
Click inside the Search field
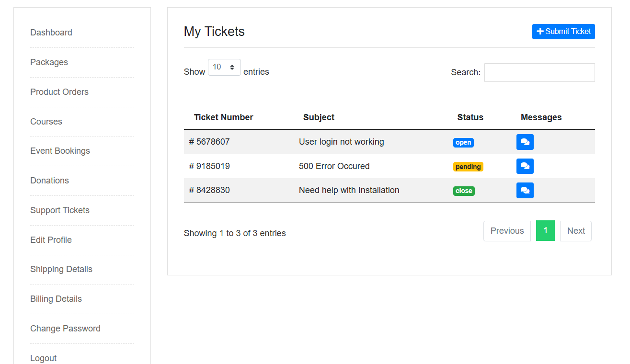(x=539, y=72)
